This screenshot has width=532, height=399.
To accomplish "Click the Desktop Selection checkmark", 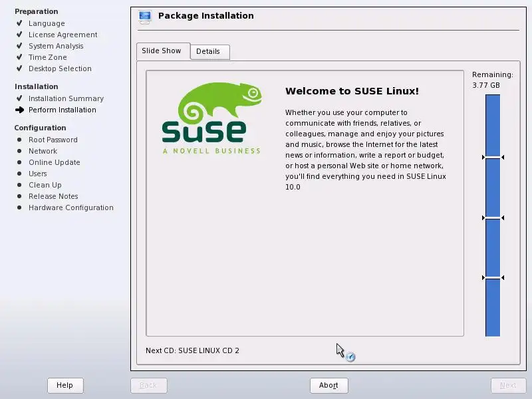I will (19, 68).
